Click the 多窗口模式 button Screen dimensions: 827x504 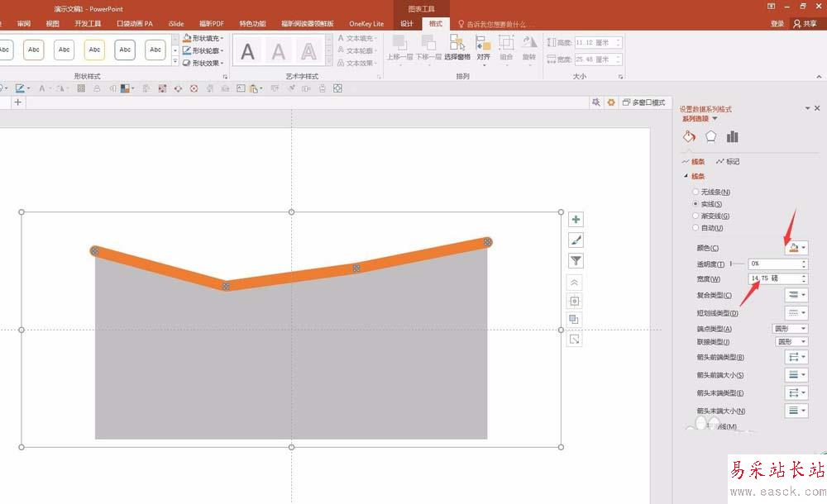(644, 102)
